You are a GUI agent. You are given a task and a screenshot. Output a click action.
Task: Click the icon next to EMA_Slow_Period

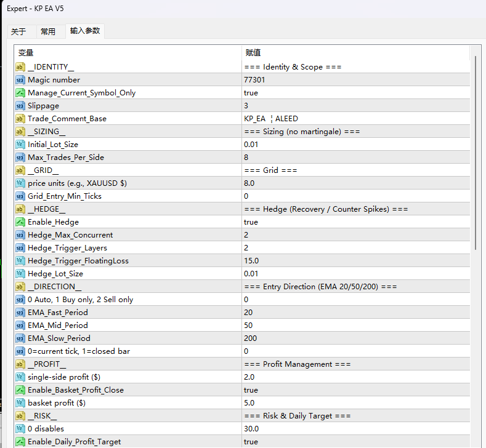tap(20, 338)
